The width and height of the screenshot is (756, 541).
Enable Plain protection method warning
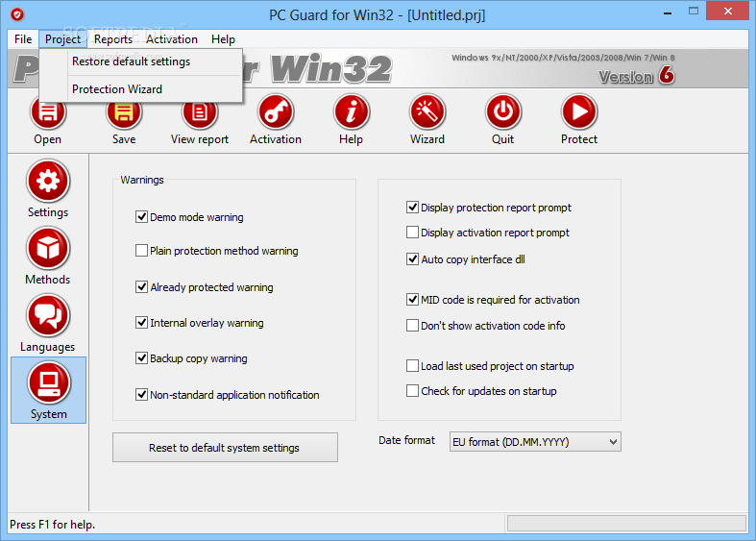pos(141,251)
